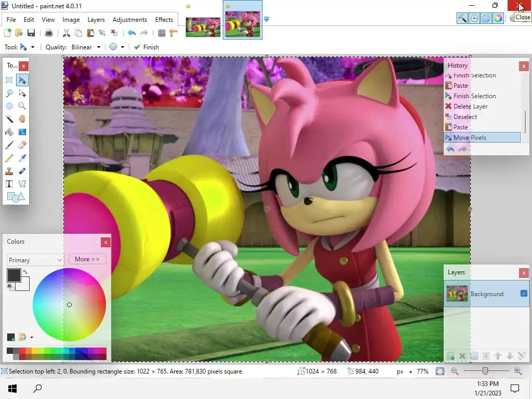Image resolution: width=532 pixels, height=399 pixels.
Task: Select the Move Selection tool
Action: [x=22, y=94]
